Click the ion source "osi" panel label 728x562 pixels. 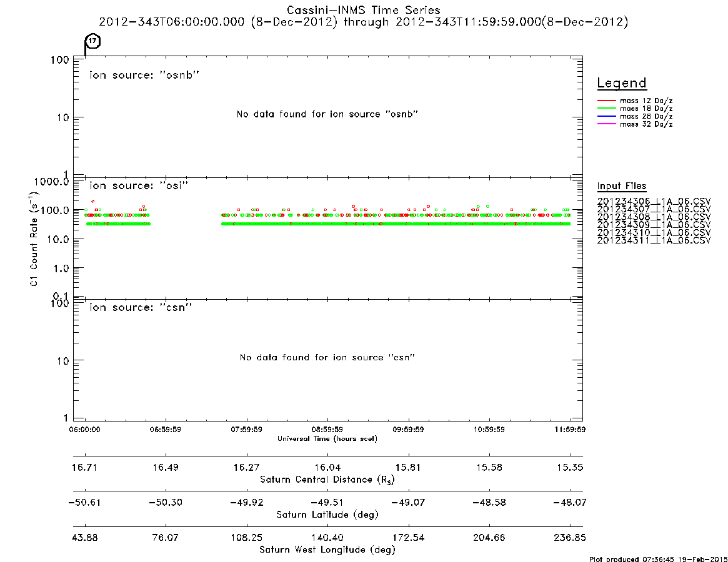tap(139, 185)
